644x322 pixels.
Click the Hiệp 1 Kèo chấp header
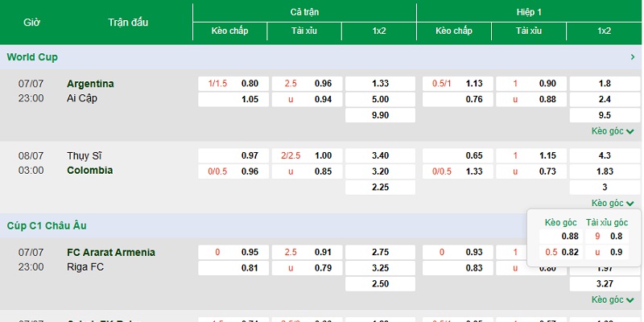pyautogui.click(x=454, y=31)
